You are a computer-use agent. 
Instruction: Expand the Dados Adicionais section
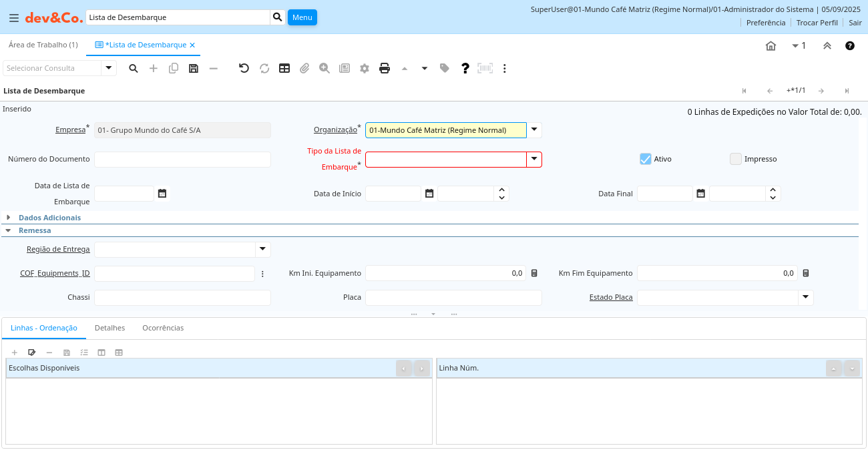(x=49, y=218)
